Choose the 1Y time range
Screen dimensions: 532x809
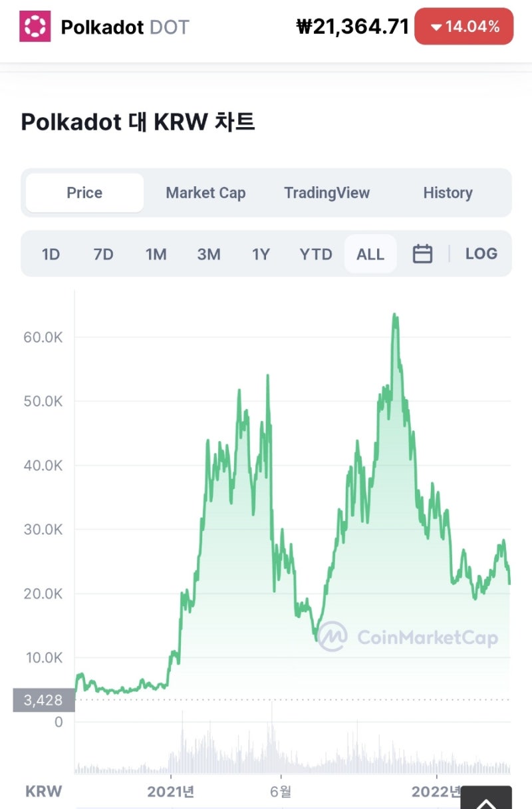(261, 254)
